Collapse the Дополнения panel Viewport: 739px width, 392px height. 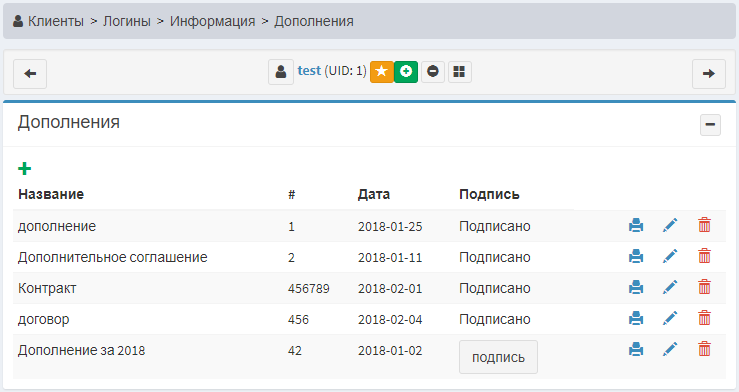710,125
